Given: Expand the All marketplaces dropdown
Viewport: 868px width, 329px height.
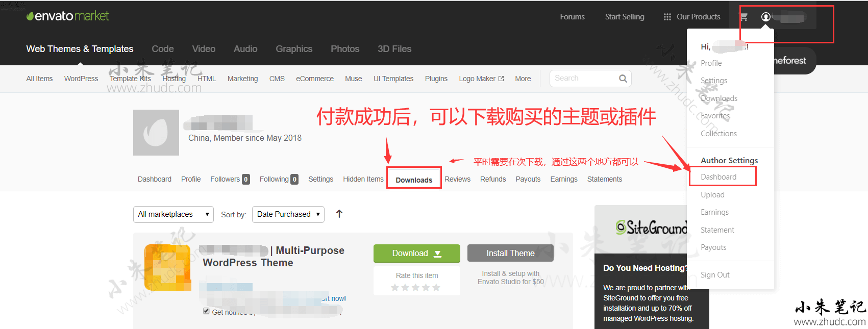Looking at the screenshot, I should [173, 214].
